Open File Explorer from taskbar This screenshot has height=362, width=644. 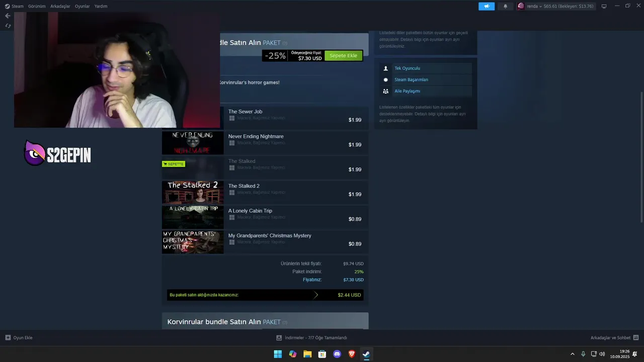[x=307, y=354]
